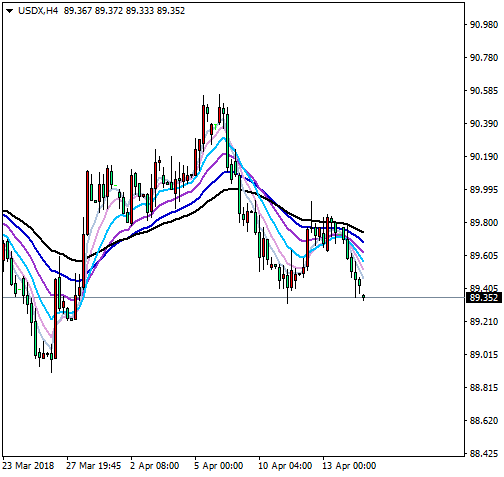The height and width of the screenshot is (477, 504).
Task: Select the 89.210 price axis label
Action: 484,322
